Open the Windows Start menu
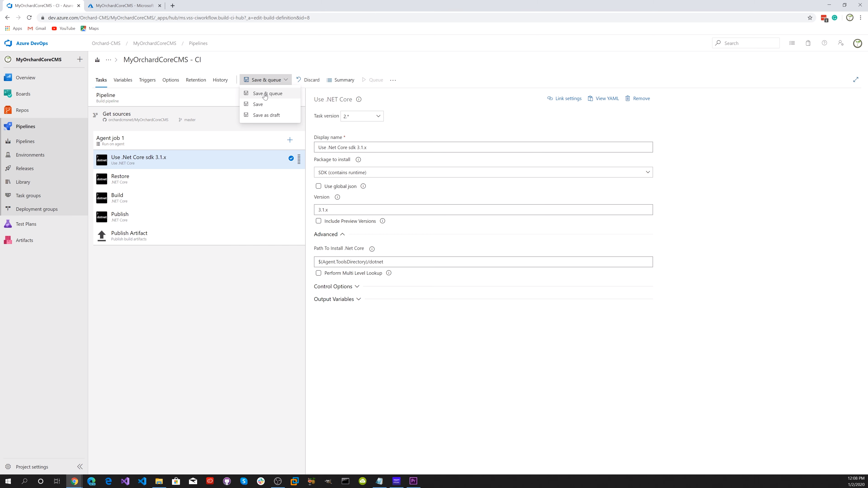The height and width of the screenshot is (488, 868). click(8, 481)
